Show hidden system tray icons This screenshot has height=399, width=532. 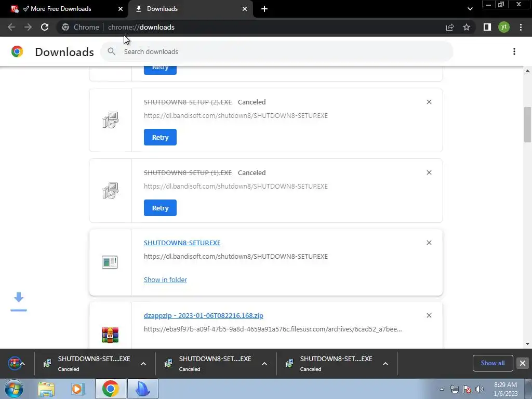(442, 389)
